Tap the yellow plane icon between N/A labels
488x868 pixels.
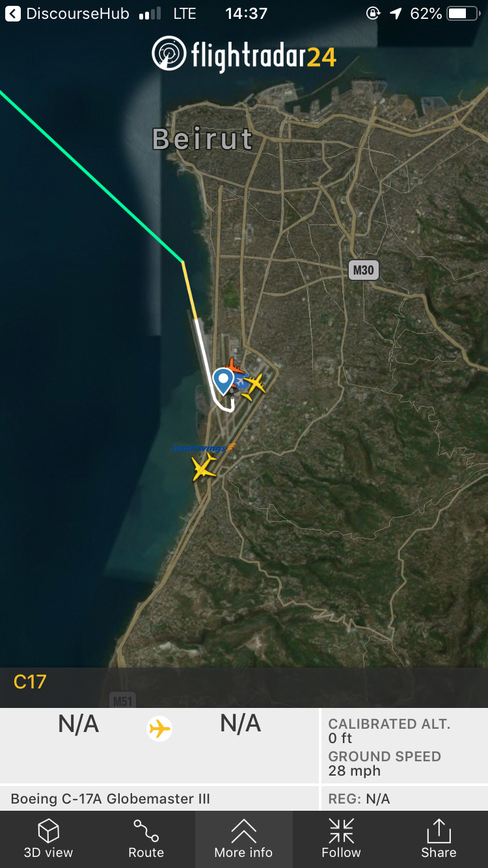[x=159, y=728]
